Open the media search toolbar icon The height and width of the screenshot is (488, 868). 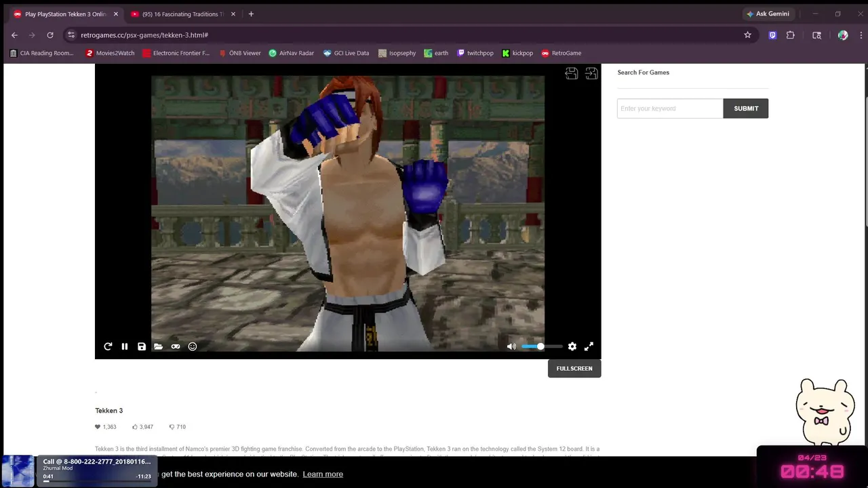[x=816, y=35]
